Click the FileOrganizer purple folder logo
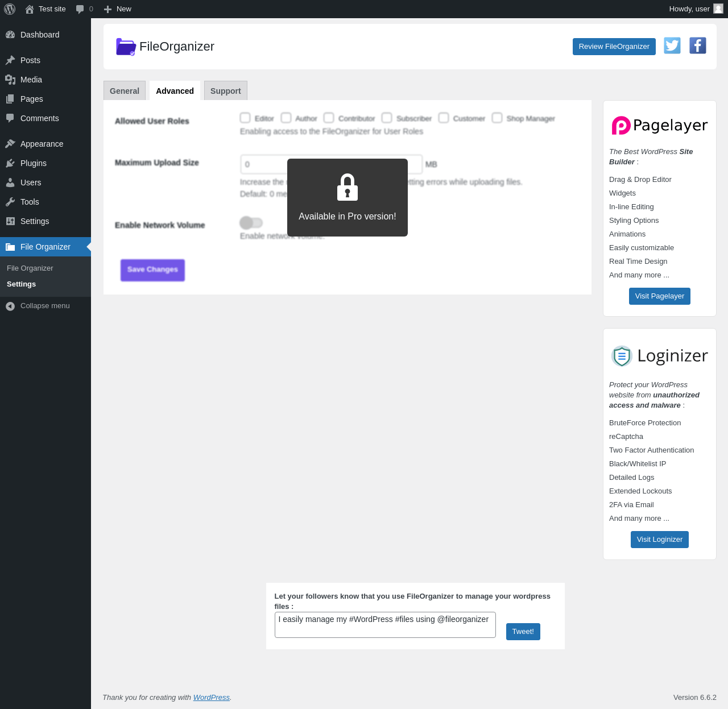Viewport: 728px width, 709px height. 126,47
